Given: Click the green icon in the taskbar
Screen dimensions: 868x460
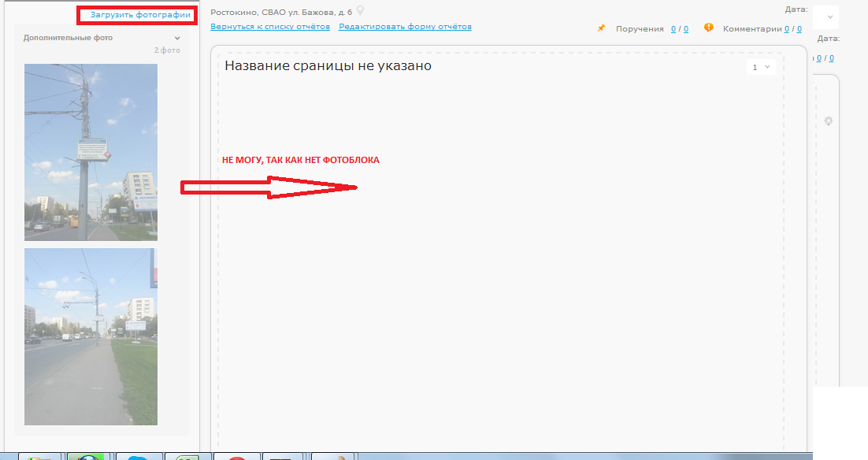Looking at the screenshot, I should (186, 457).
